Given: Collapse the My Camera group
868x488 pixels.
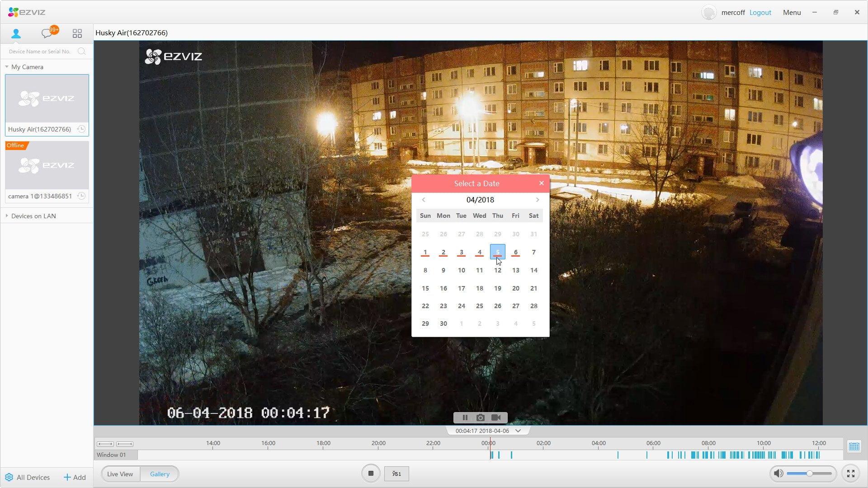Looking at the screenshot, I should coord(7,67).
